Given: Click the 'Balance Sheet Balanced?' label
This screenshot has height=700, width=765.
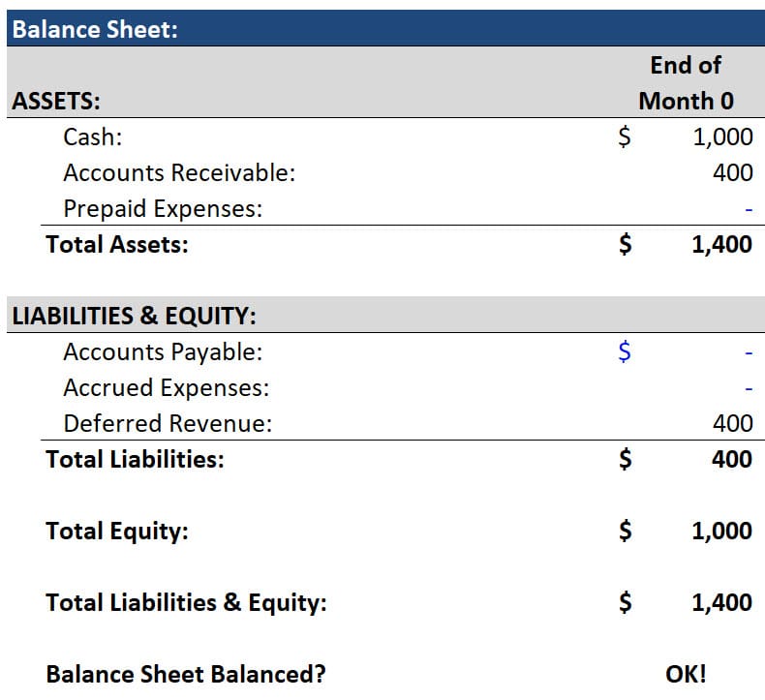Looking at the screenshot, I should pyautogui.click(x=186, y=674).
